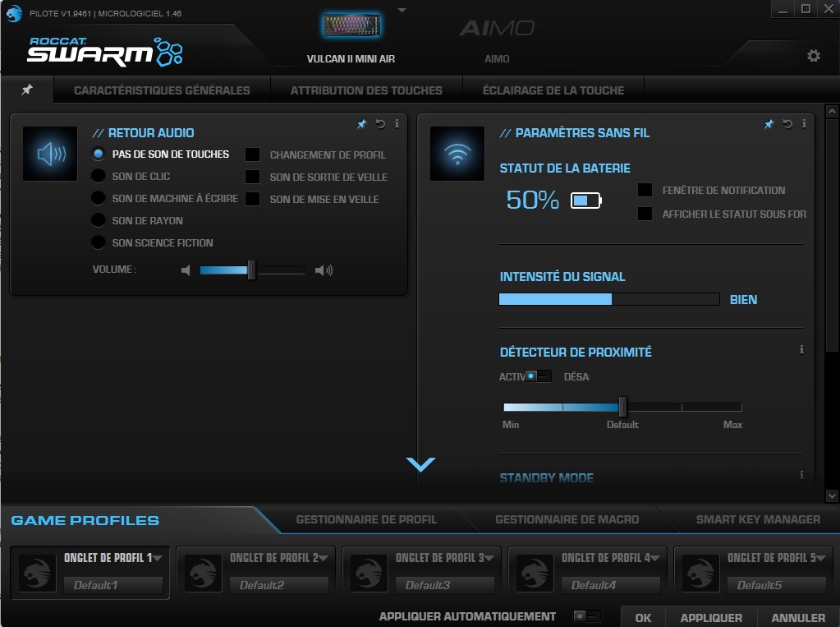This screenshot has height=627, width=840.
Task: Switch to Attribution des Touches tab
Action: (366, 90)
